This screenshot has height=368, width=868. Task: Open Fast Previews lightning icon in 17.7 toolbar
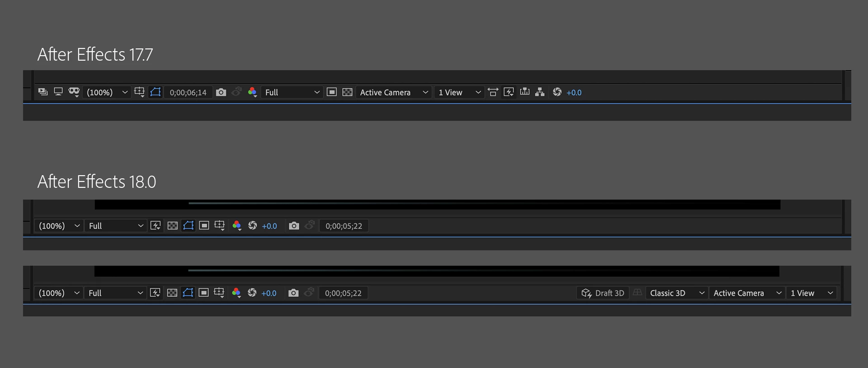509,92
